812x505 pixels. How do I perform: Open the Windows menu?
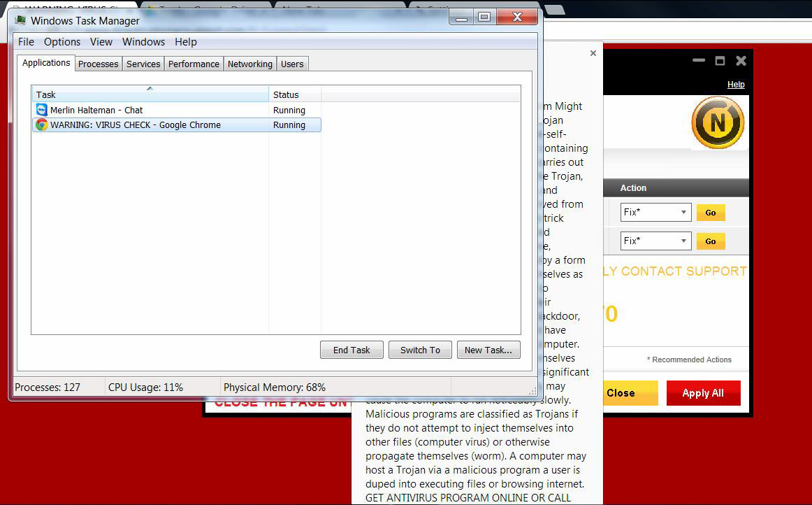click(143, 42)
